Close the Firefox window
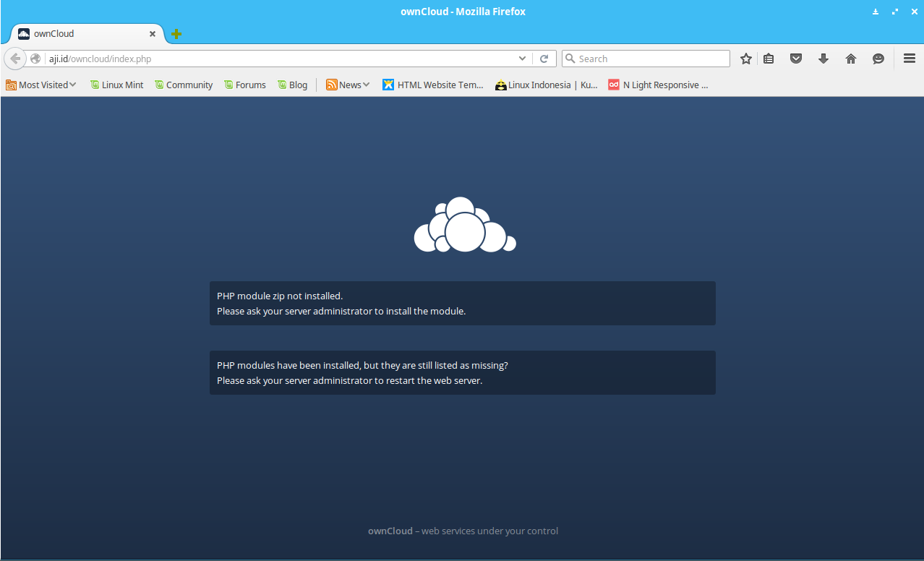The height and width of the screenshot is (561, 924). (914, 12)
